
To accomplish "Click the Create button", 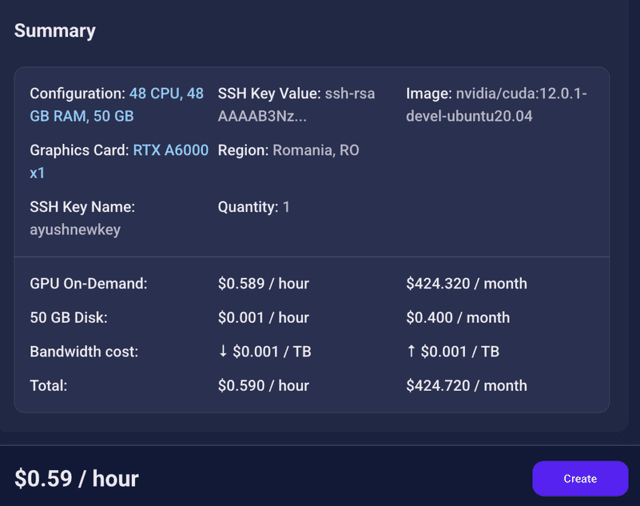I will point(580,478).
